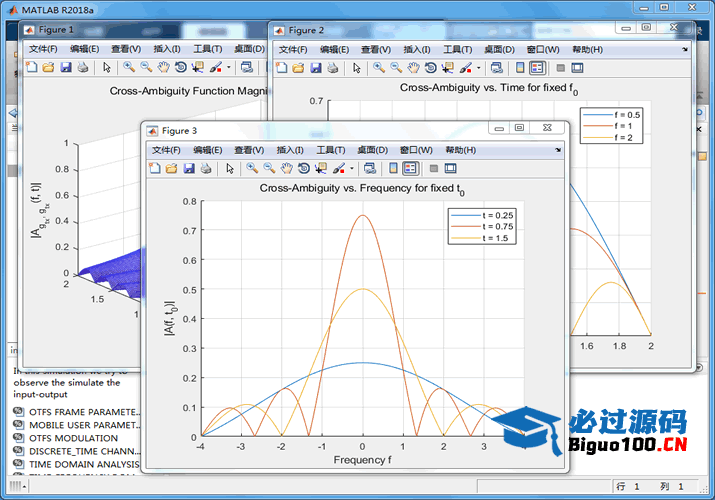Open Brush dropdown arrow in Figure 1
The width and height of the screenshot is (715, 500).
coord(229,68)
